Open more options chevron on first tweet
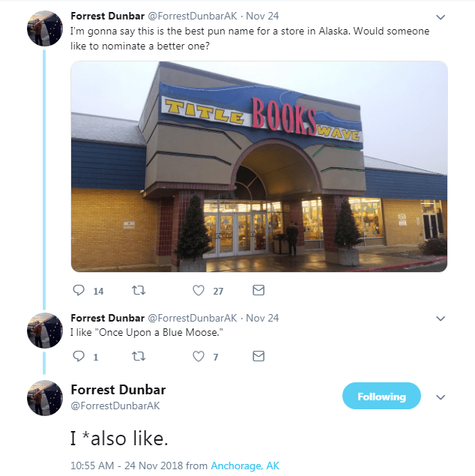Viewport: 475px width, 476px height. 441,17
